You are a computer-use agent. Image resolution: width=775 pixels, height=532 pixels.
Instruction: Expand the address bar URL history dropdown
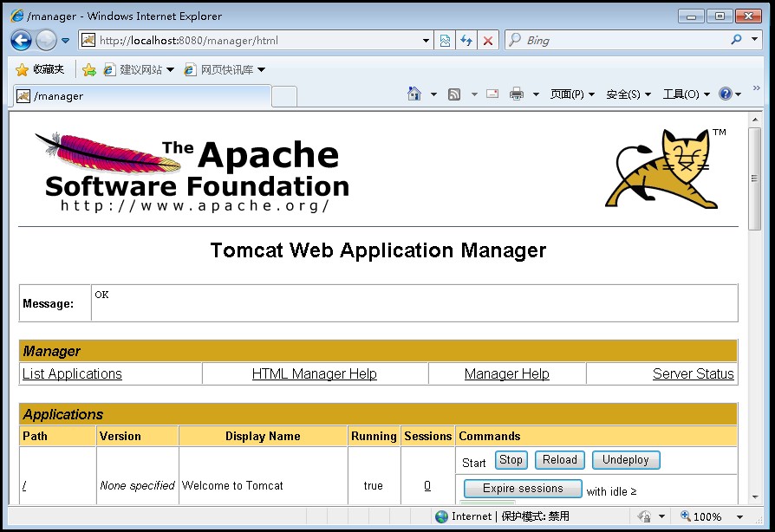[426, 40]
